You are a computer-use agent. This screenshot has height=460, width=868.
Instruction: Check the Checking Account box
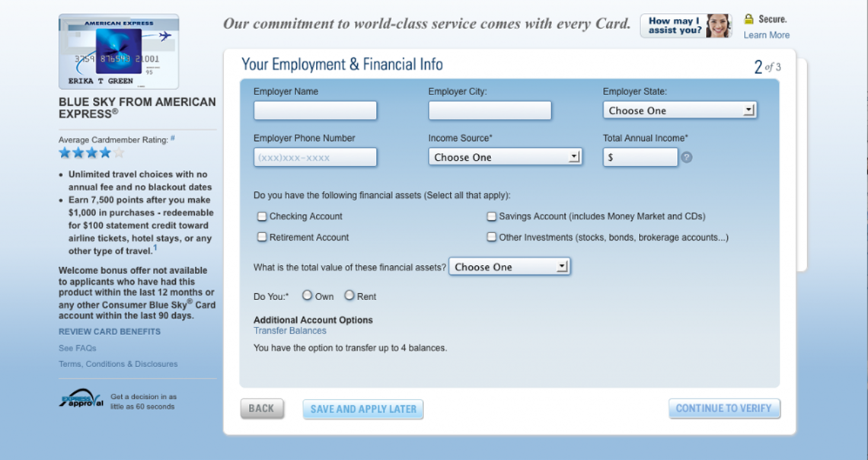click(x=262, y=216)
